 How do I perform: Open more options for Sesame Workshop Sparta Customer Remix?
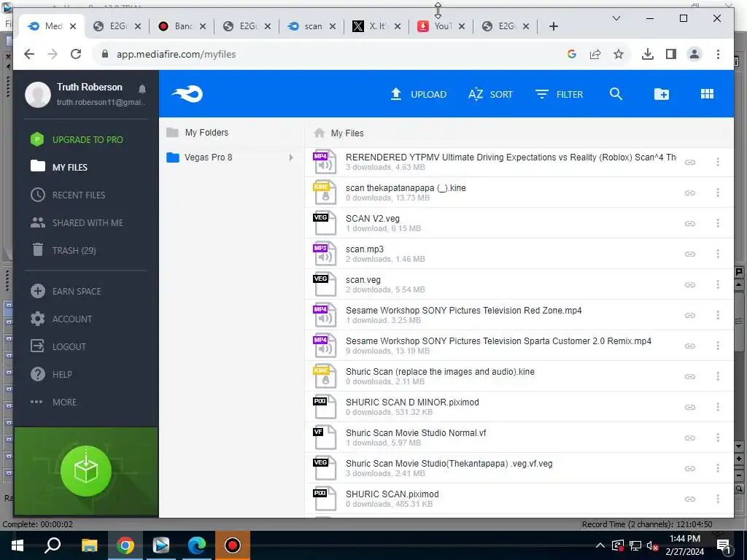(718, 346)
